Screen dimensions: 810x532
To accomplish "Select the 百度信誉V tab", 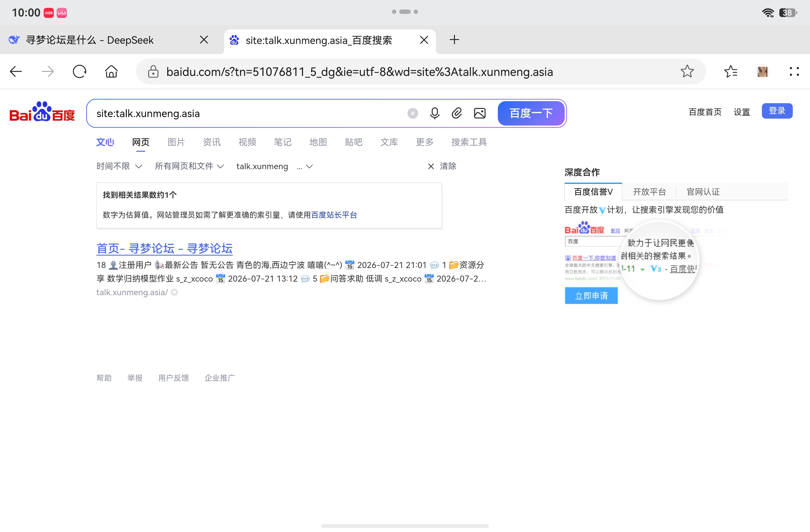I will click(593, 192).
